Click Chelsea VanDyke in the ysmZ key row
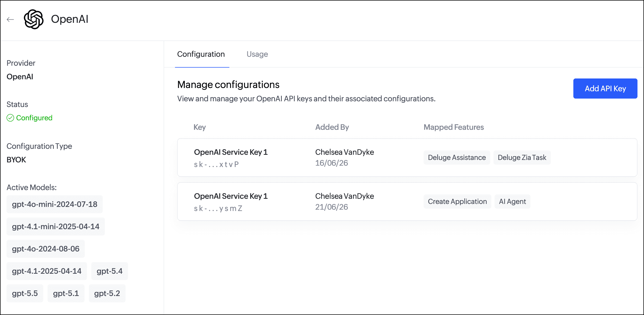This screenshot has height=315, width=644. pos(345,196)
